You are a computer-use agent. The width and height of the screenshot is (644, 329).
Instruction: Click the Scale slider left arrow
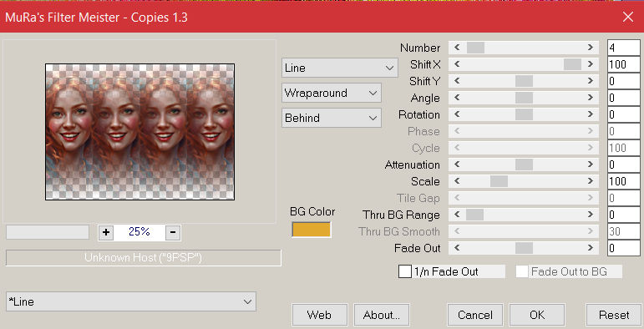coord(457,181)
